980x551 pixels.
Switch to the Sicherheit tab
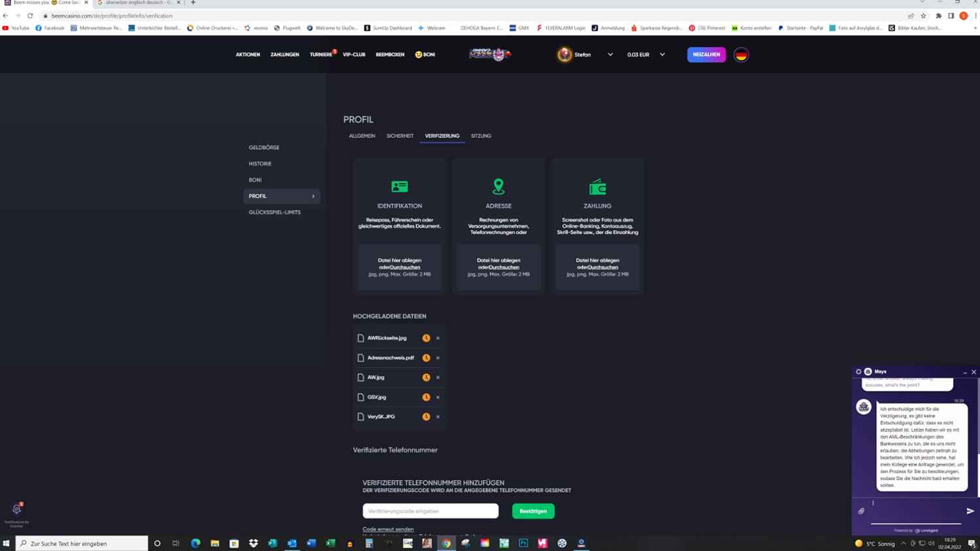pyautogui.click(x=400, y=136)
